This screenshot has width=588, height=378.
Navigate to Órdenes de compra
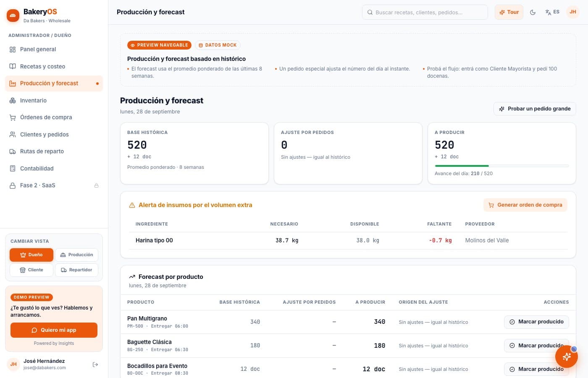[54, 118]
